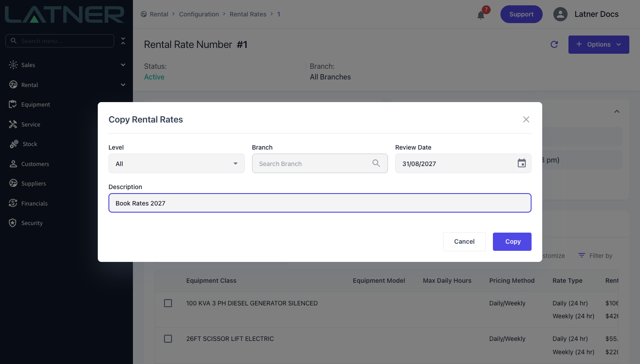Click the Pricing Method column header
640x364 pixels.
pyautogui.click(x=512, y=281)
